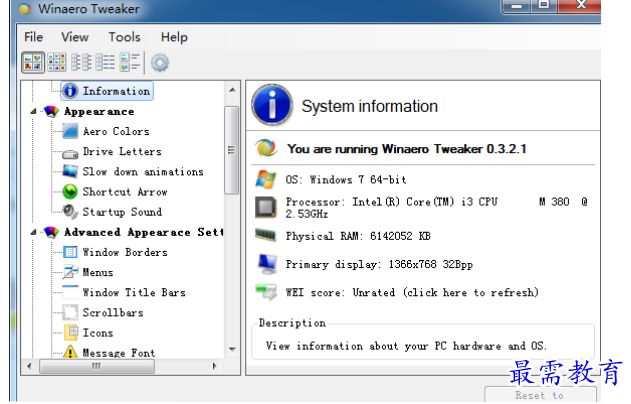The width and height of the screenshot is (631, 404).
Task: Click the settings gear icon in toolbar
Action: pyautogui.click(x=160, y=62)
